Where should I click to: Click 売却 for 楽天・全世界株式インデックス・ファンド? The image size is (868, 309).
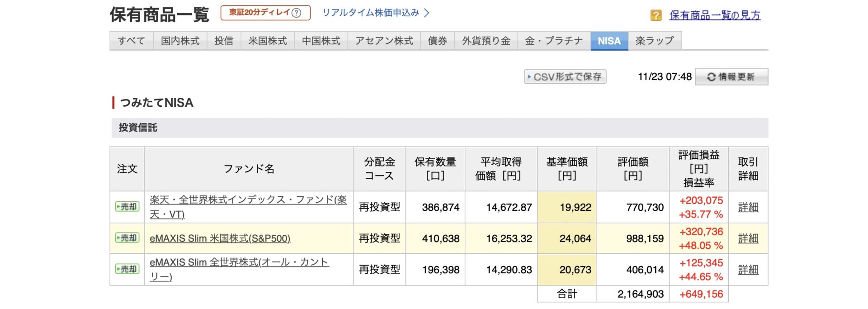click(127, 207)
